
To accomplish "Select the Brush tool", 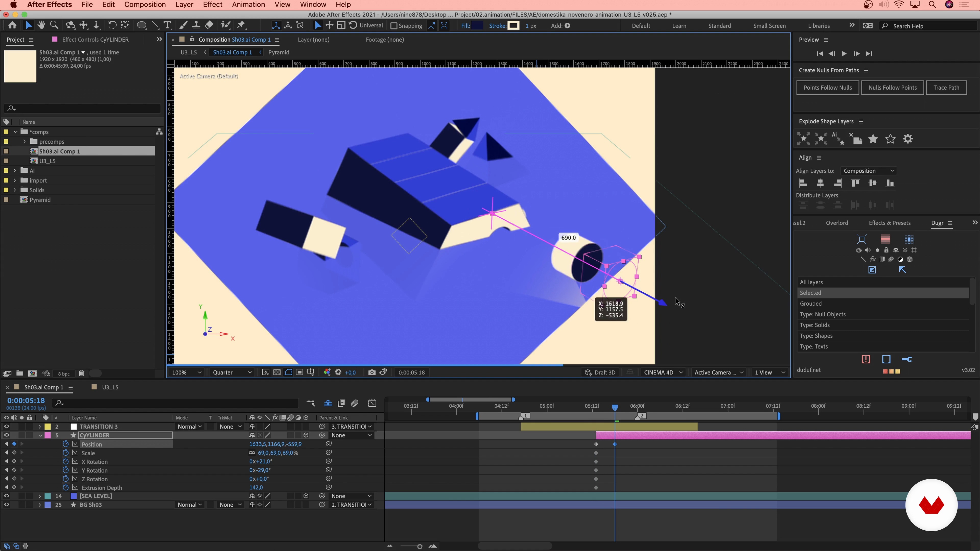I will [x=183, y=26].
